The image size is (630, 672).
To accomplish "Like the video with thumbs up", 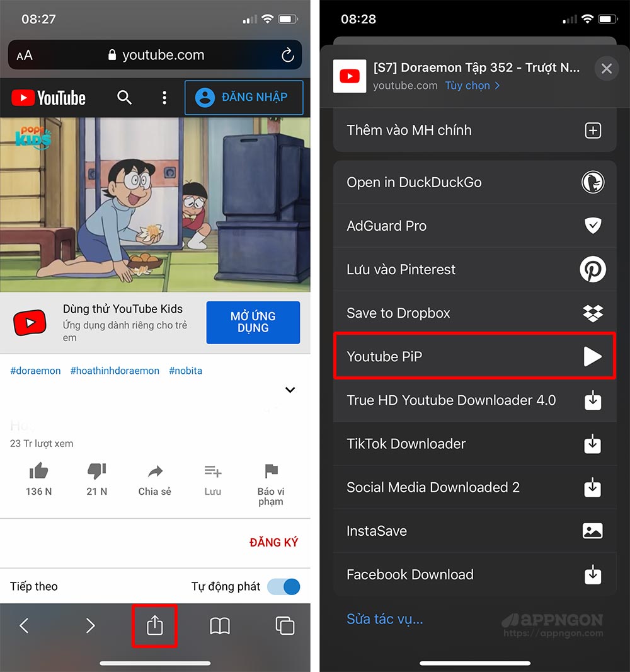I will [38, 470].
